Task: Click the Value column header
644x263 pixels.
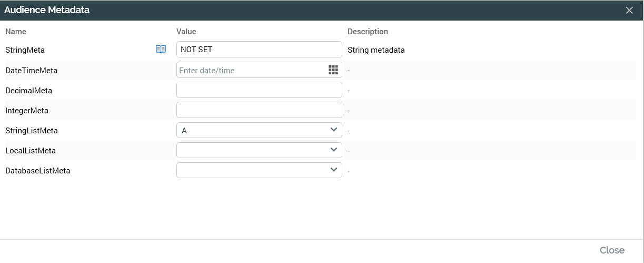Action: [186, 32]
